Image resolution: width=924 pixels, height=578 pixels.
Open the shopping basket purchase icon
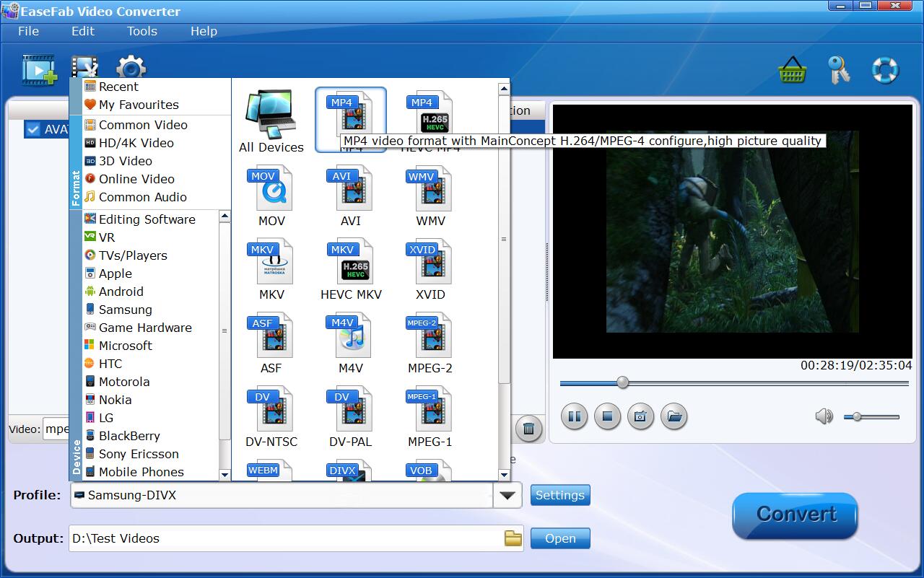point(792,71)
